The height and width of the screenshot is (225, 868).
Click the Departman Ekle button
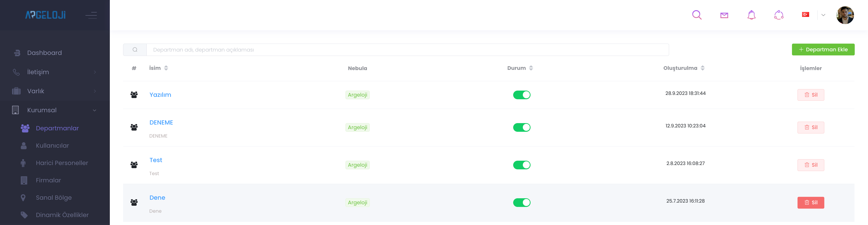pos(823,49)
